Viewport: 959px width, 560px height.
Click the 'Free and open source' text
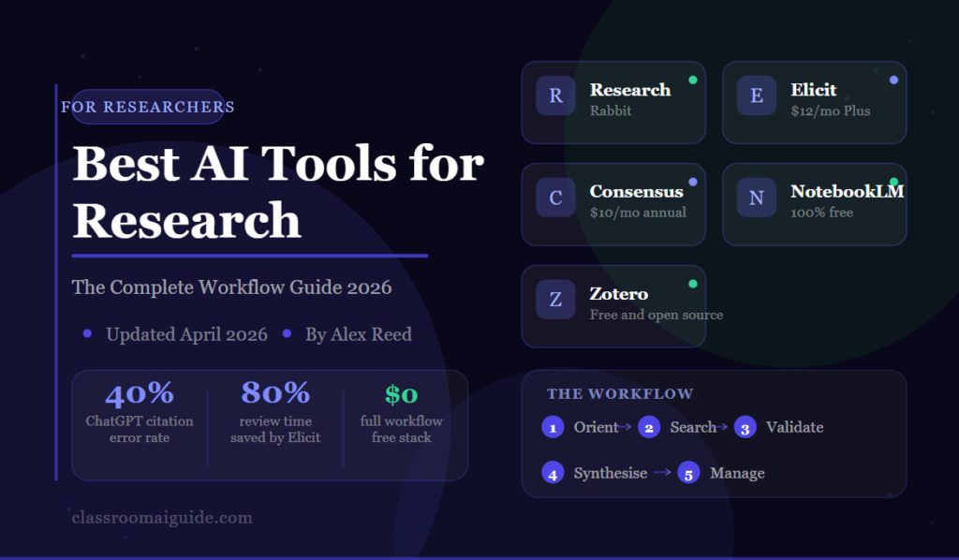657,315
